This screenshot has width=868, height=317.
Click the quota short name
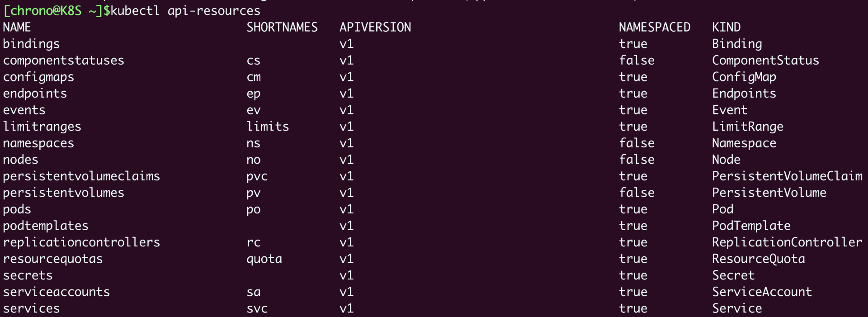point(264,259)
